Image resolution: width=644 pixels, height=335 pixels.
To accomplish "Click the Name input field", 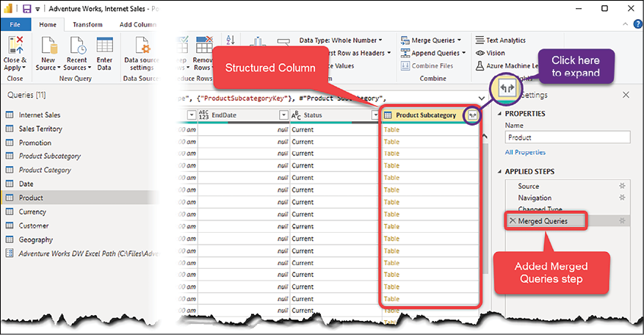I will (x=567, y=137).
